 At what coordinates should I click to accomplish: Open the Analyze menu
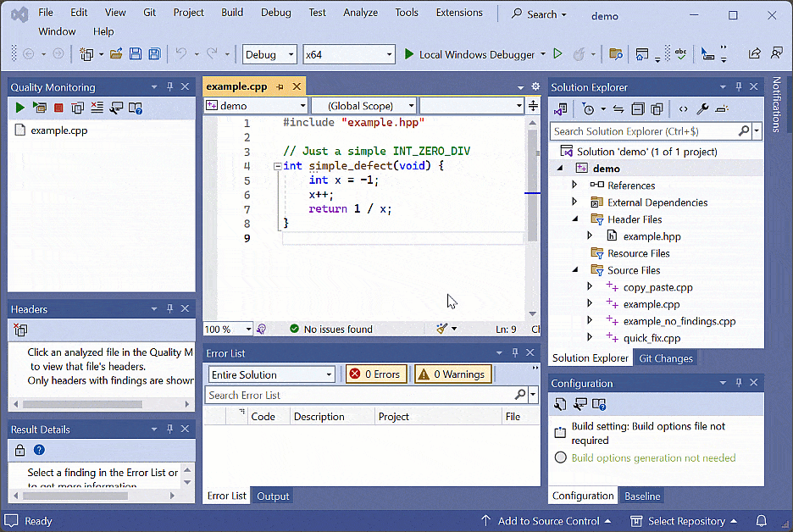[x=360, y=13]
